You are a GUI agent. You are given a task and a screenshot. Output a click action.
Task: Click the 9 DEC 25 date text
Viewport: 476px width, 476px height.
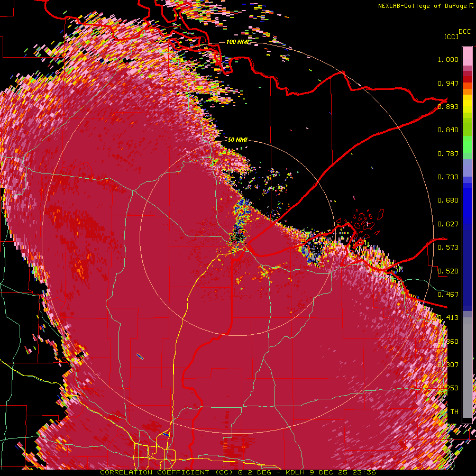point(329,472)
